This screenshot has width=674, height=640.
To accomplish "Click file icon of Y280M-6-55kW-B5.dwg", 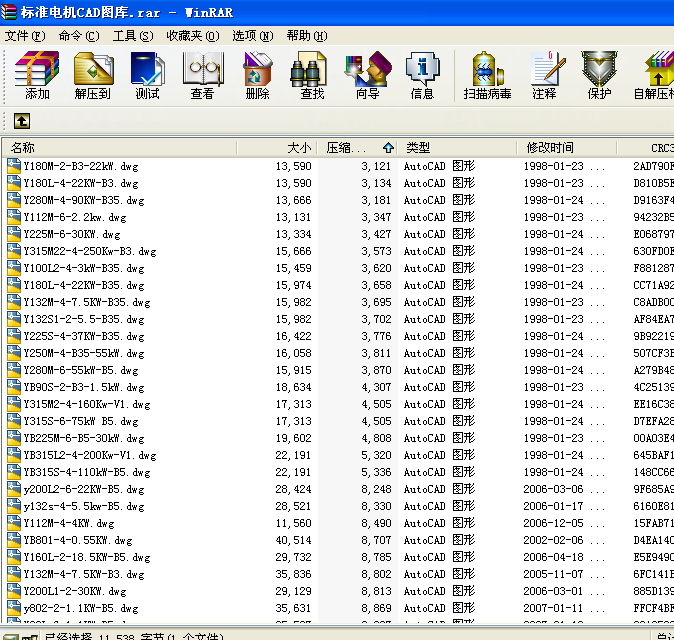I will click(14, 370).
